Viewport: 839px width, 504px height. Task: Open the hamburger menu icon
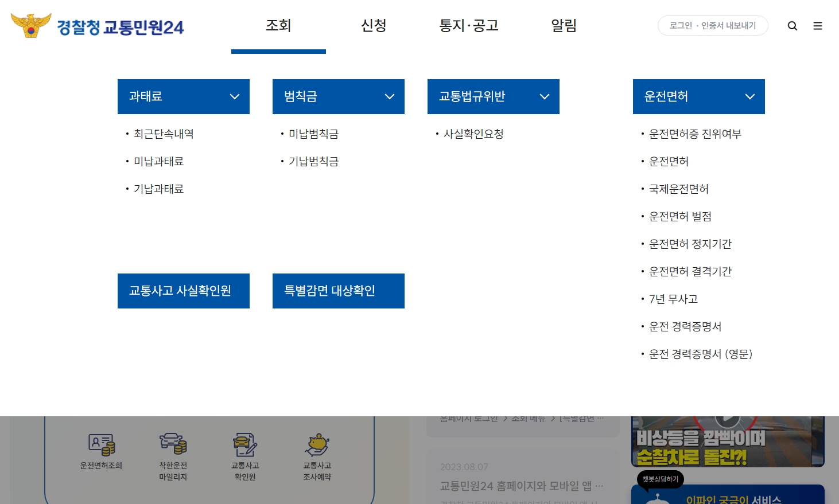[818, 26]
